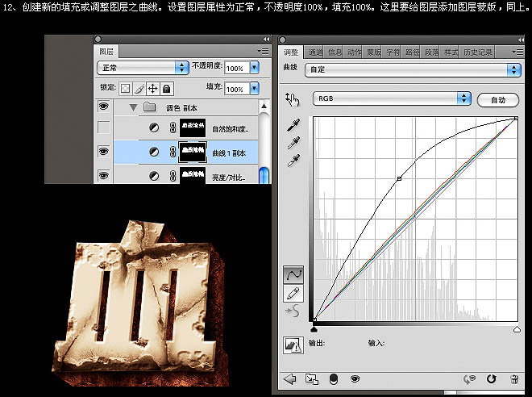The width and height of the screenshot is (532, 397).
Task: Reset adjustment with circular arrow icon
Action: [492, 378]
